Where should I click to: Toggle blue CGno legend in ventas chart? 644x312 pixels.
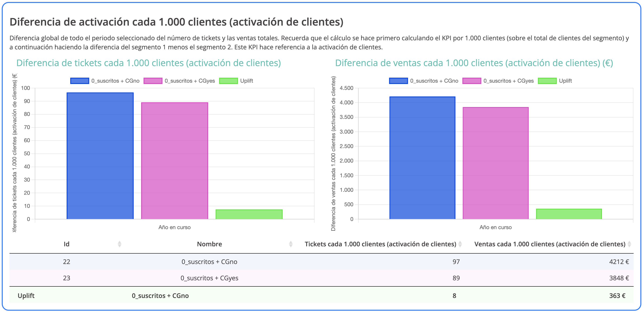[x=399, y=81]
